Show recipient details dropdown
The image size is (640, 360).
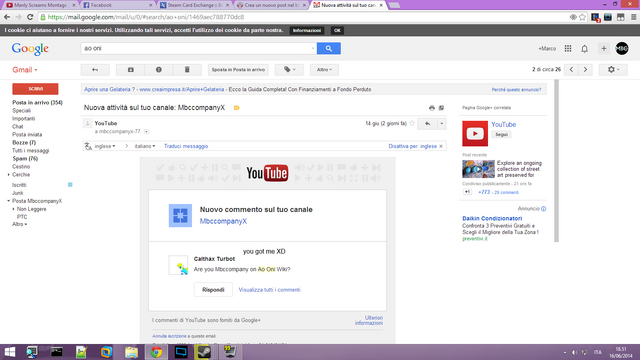pos(147,131)
